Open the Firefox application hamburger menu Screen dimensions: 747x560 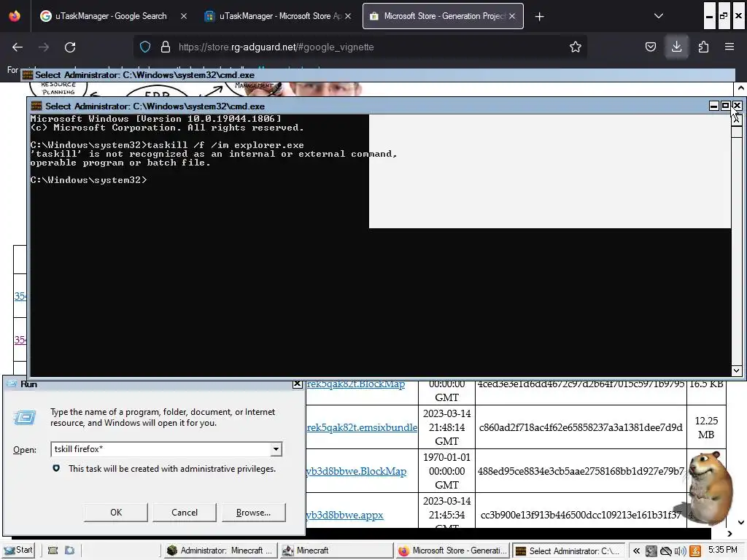tap(729, 47)
